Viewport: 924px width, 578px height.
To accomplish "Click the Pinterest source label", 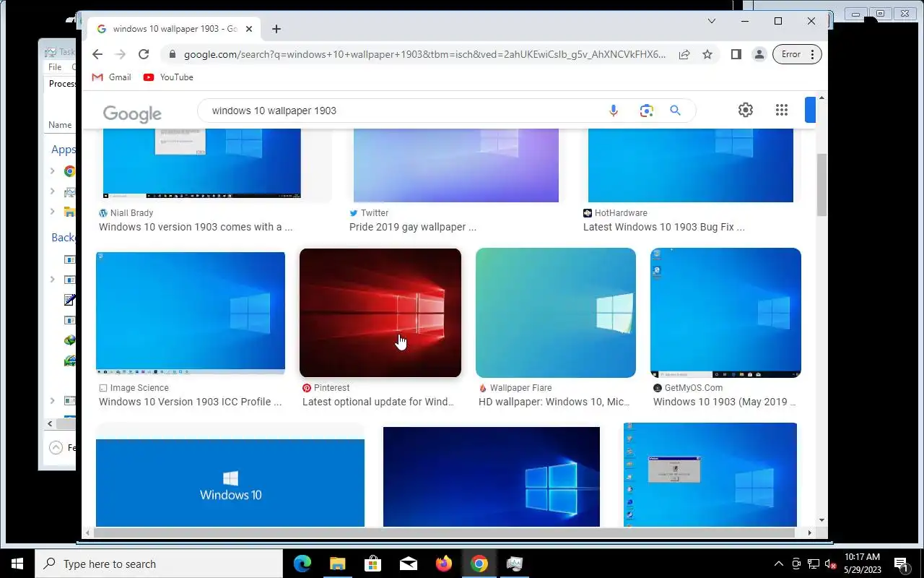I will point(326,388).
